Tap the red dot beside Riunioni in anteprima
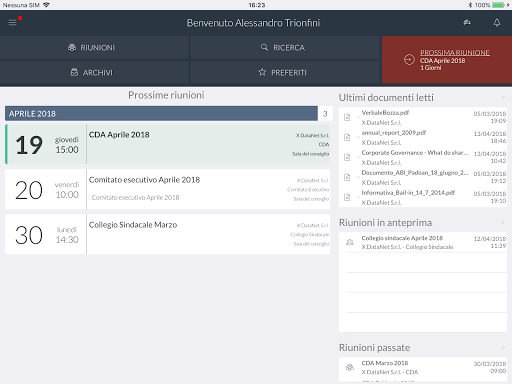512x384 pixels. (503, 222)
